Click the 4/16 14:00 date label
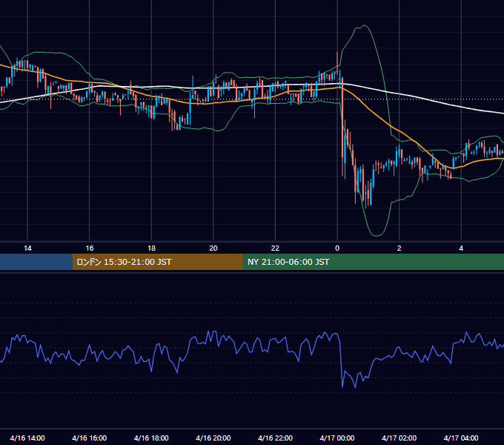This screenshot has width=504, height=445. click(27, 438)
